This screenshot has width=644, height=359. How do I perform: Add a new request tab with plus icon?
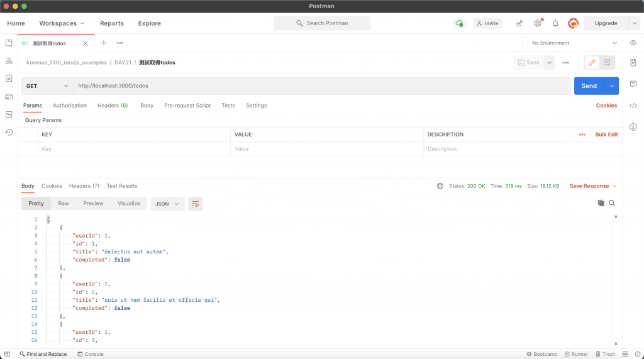(x=104, y=43)
